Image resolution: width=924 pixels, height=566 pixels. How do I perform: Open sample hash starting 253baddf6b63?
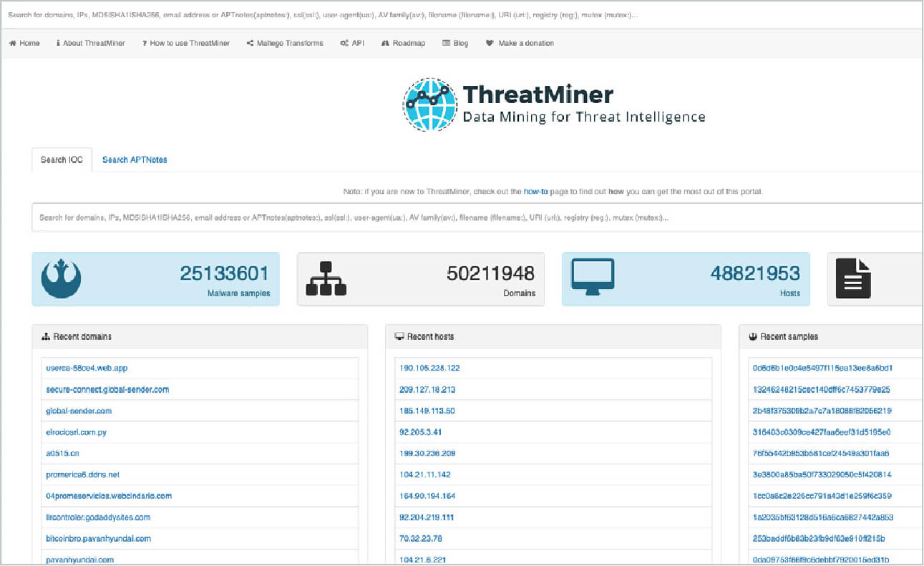click(x=819, y=539)
